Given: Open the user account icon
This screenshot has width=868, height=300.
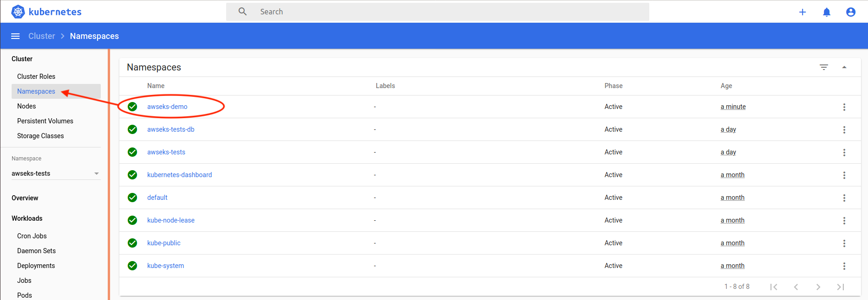Looking at the screenshot, I should pos(851,12).
